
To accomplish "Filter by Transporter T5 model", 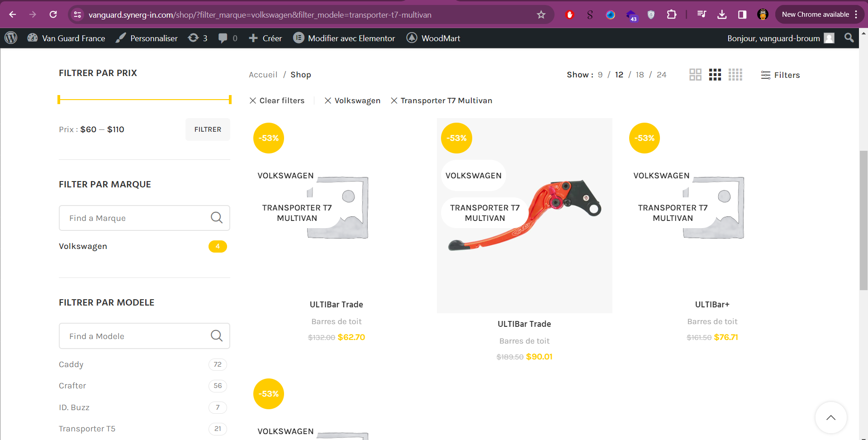I will pos(87,429).
